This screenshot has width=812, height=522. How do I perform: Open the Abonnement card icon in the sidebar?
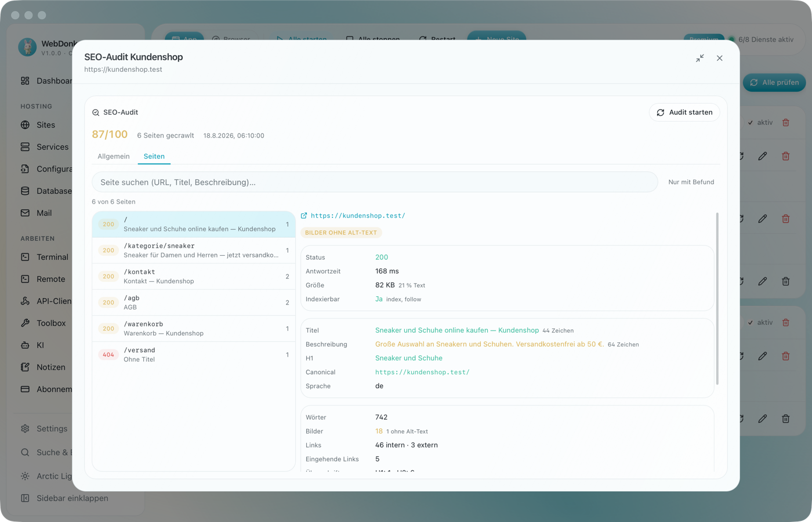25,389
